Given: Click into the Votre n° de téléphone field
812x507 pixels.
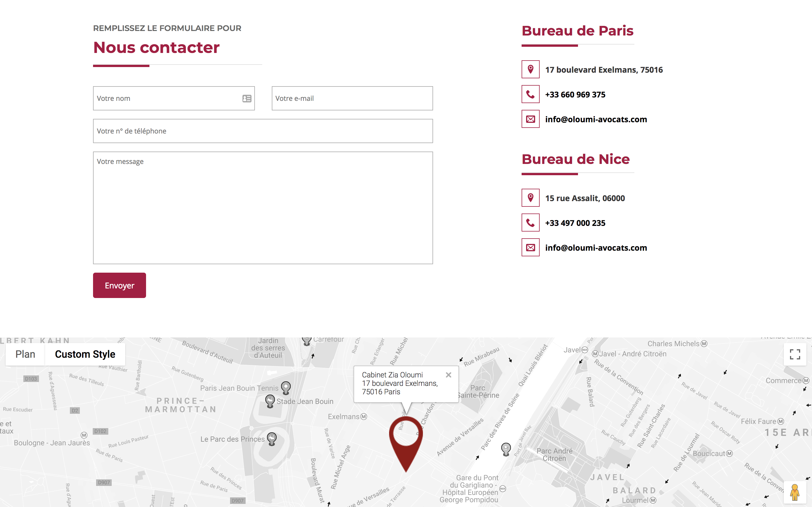Looking at the screenshot, I should (263, 131).
